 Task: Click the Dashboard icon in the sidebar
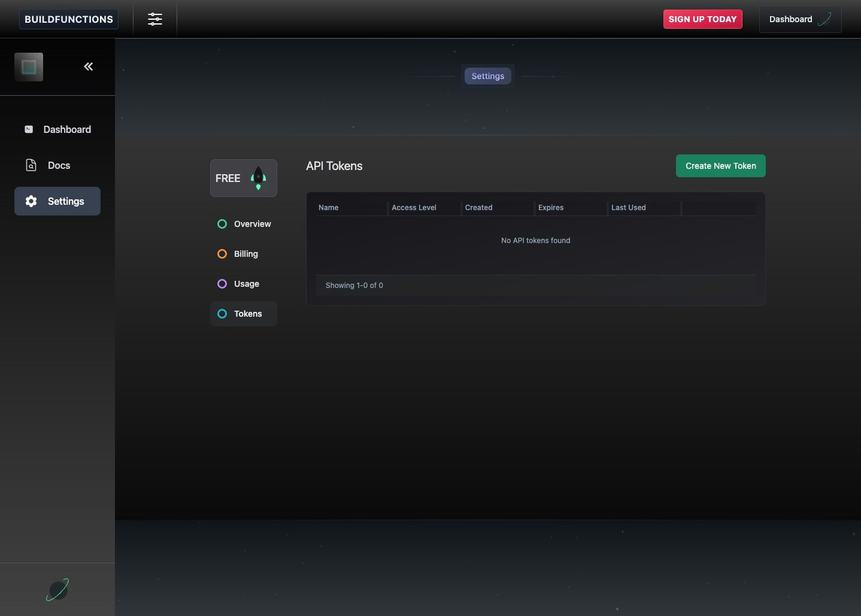pos(29,129)
